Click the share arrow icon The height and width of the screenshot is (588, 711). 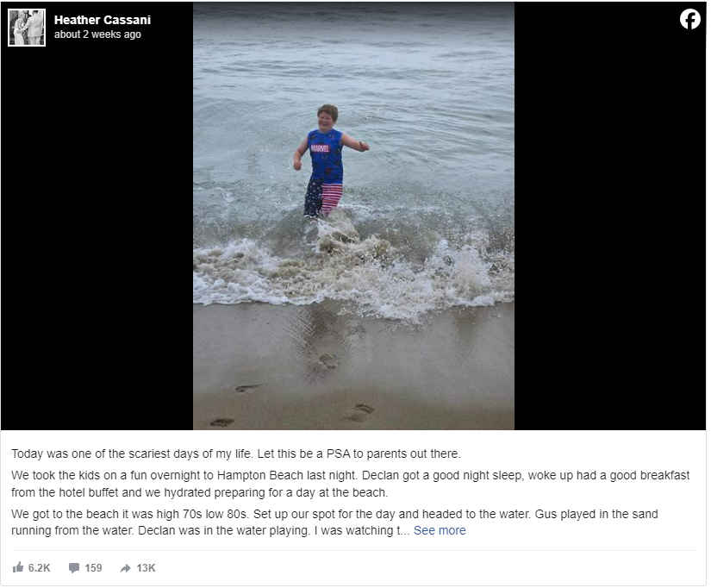click(126, 568)
